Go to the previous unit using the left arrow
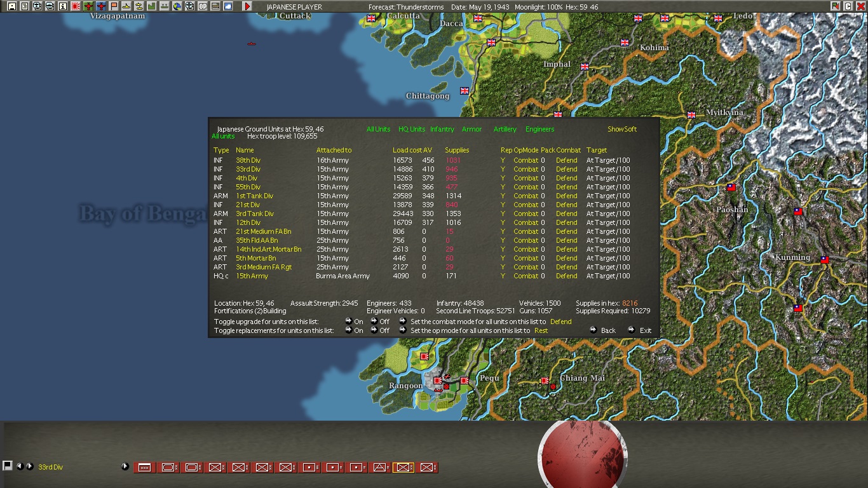Screen dimensions: 868x488 20,466
